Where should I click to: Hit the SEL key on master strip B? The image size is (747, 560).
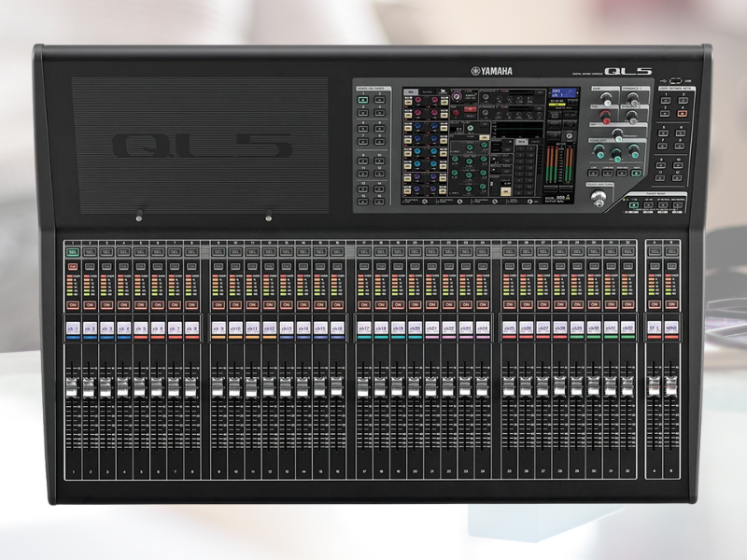(671, 251)
